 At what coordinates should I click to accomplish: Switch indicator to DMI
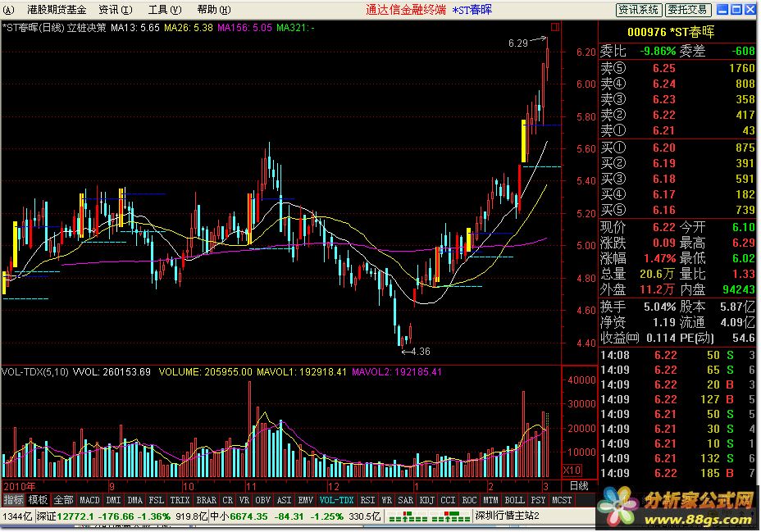tap(113, 500)
